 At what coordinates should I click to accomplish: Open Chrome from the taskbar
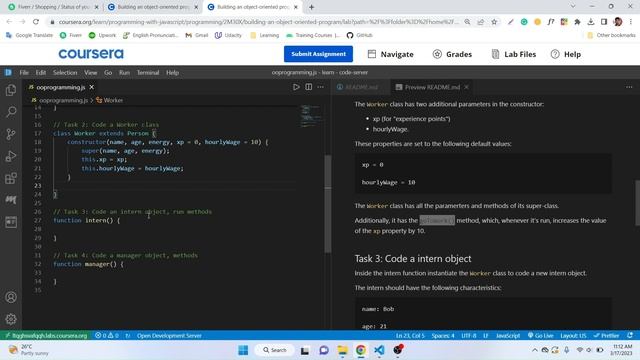[361, 350]
